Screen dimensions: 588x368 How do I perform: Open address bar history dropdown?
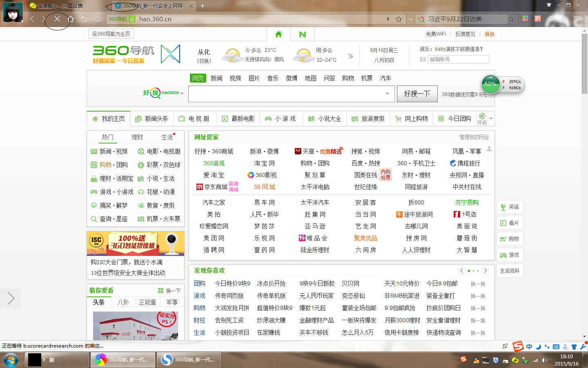click(x=411, y=19)
